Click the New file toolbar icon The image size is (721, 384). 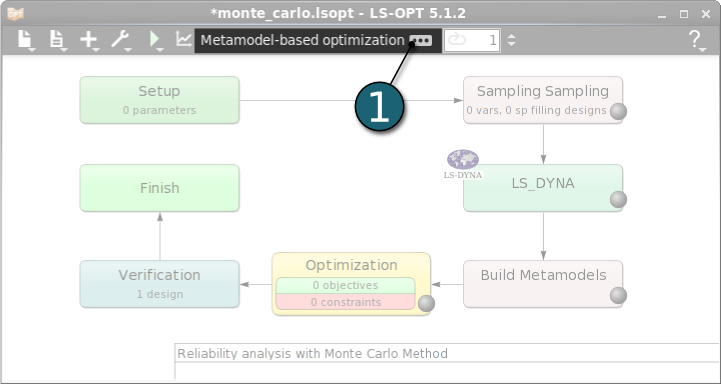26,40
